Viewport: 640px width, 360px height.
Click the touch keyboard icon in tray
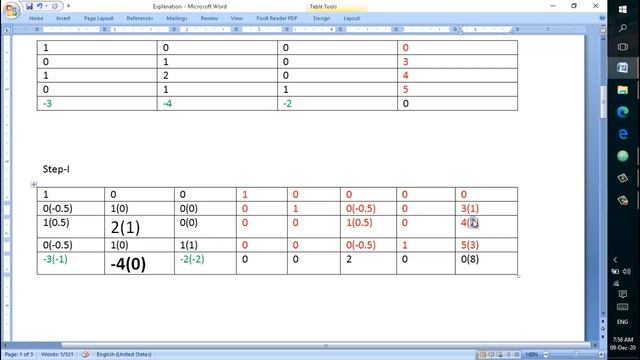(x=622, y=307)
